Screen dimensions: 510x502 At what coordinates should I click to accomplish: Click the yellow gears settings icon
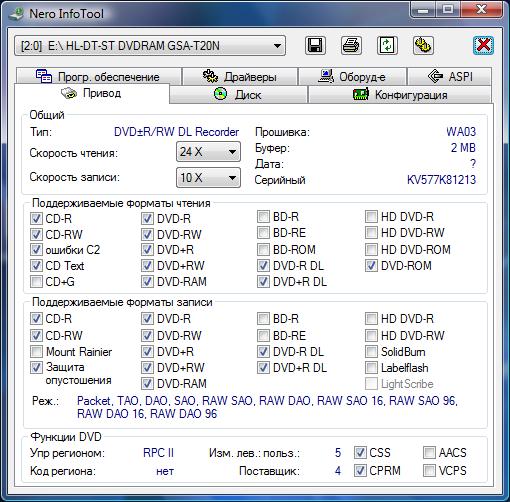[423, 45]
